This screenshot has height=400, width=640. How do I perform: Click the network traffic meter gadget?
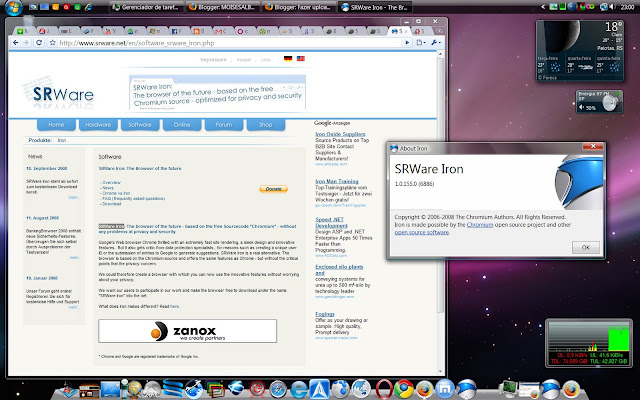point(589,343)
